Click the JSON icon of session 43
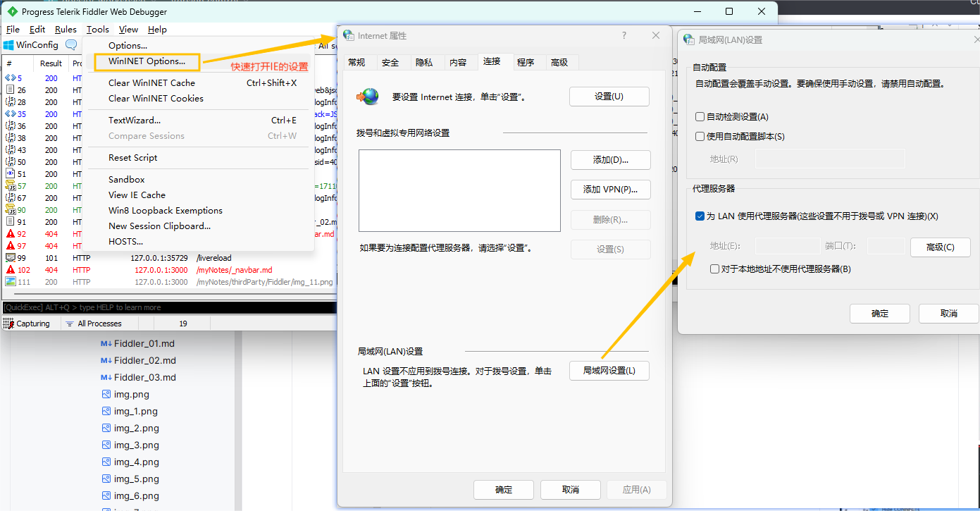Image resolution: width=980 pixels, height=511 pixels. (10, 149)
